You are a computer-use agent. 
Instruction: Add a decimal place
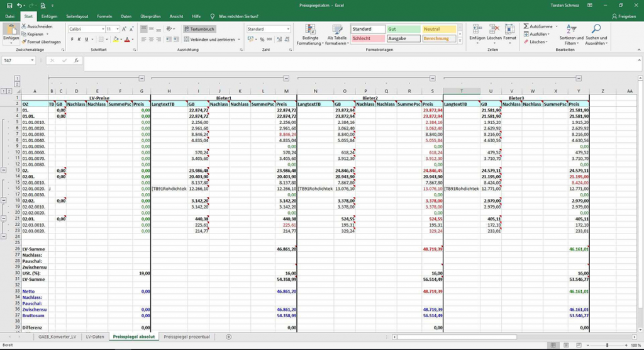point(279,40)
